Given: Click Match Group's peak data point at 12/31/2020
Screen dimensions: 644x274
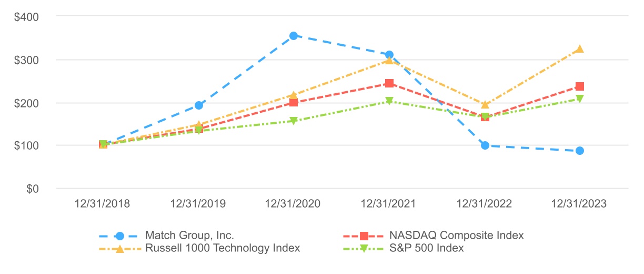Looking at the screenshot, I should (x=294, y=36).
